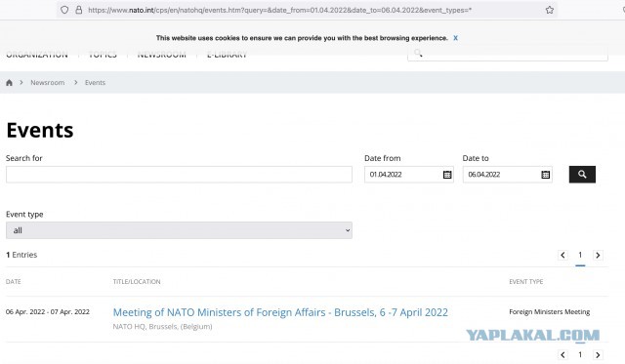
Task: Open Meeting of NATO Ministers event link
Action: [280, 312]
